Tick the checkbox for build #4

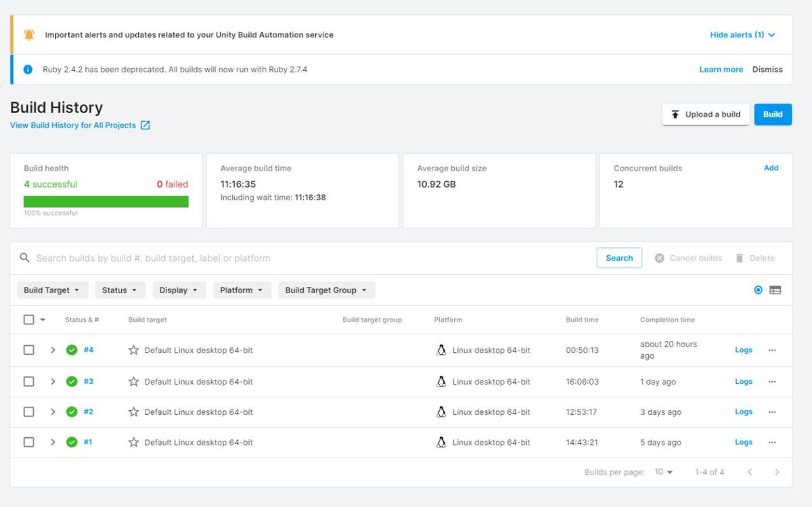(28, 350)
